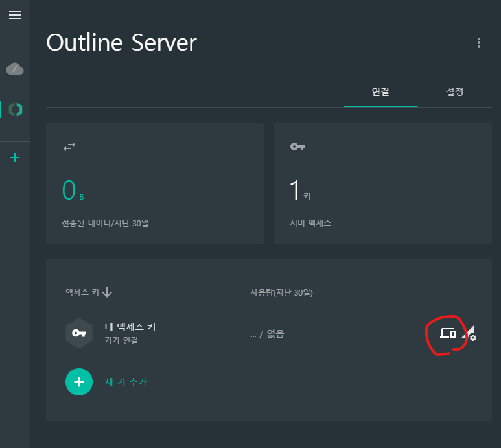Select the gray cloud server icon in sidebar
Viewport: 501px width, 448px height.
(15, 69)
